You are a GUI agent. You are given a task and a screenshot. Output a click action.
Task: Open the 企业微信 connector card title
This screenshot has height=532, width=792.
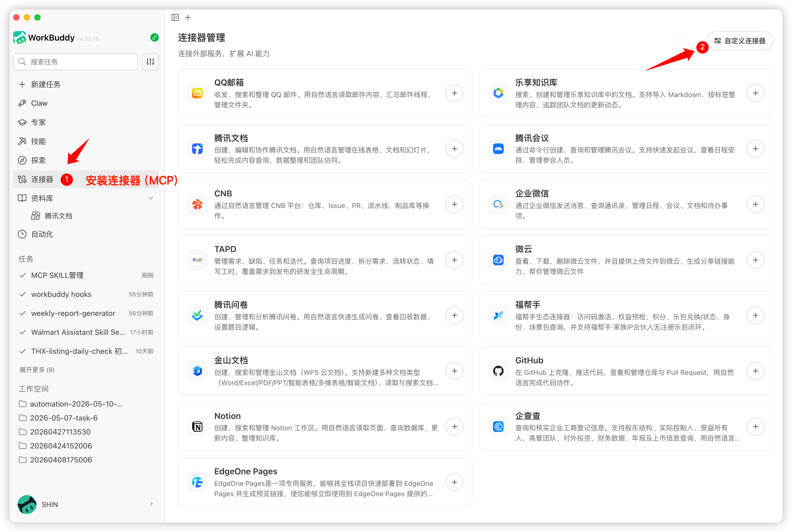click(532, 194)
